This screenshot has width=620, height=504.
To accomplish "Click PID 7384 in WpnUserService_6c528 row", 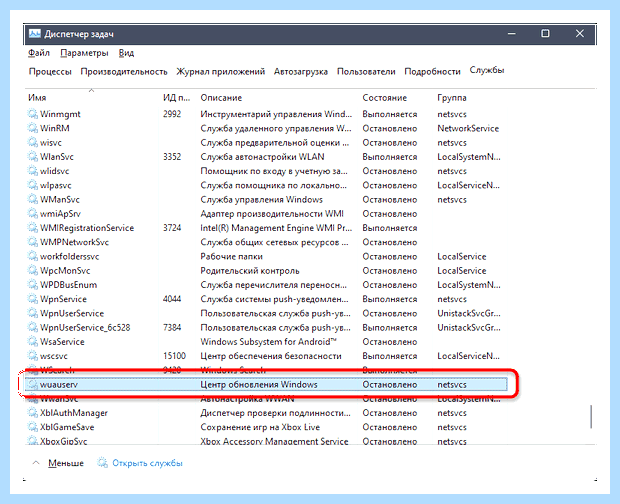I will (172, 328).
